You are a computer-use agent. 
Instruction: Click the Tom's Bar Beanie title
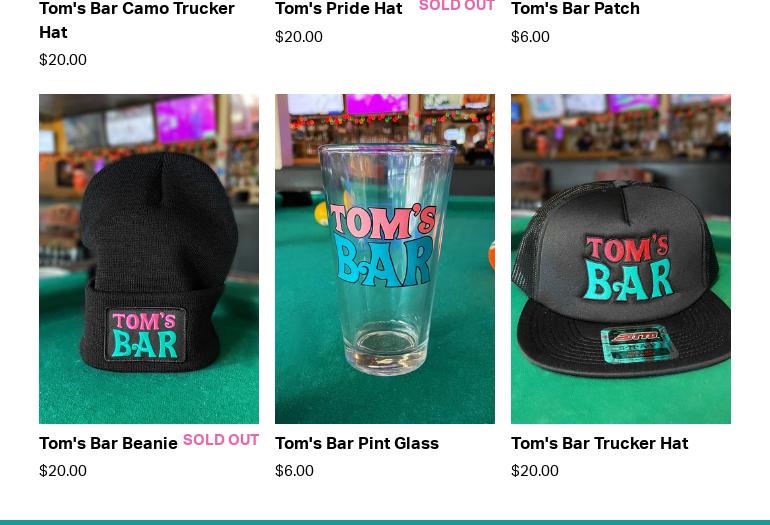tap(109, 443)
